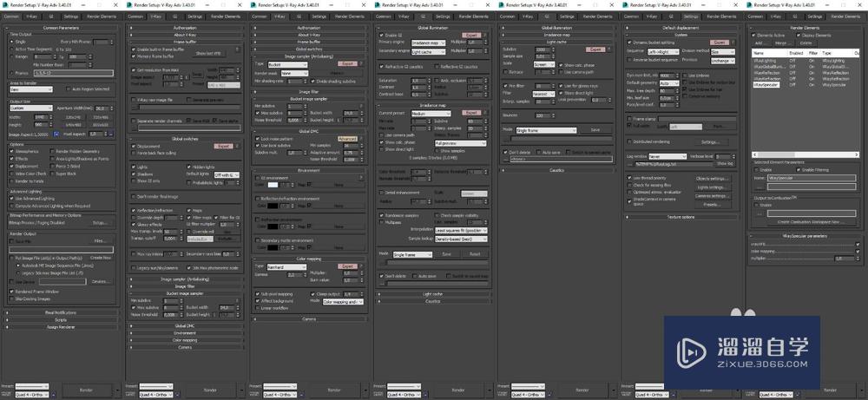Select Active Time Segment radio button
The width and height of the screenshot is (868, 400).
pos(12,49)
